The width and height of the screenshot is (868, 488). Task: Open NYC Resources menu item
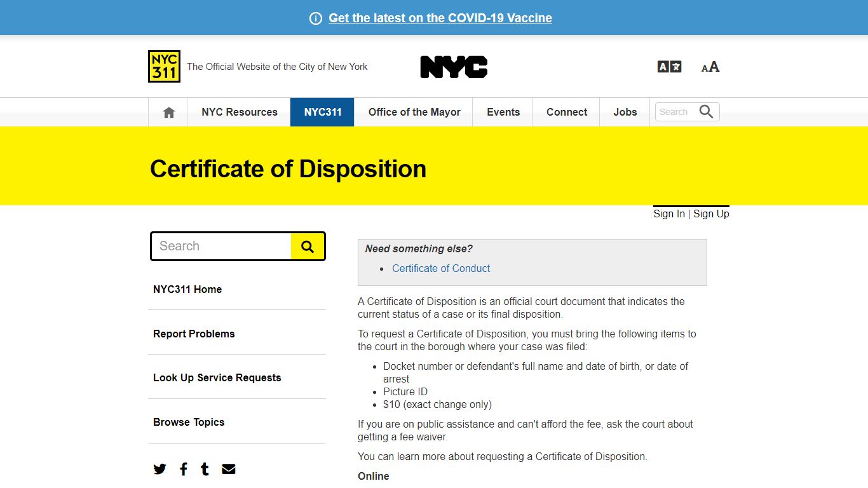[x=240, y=112]
